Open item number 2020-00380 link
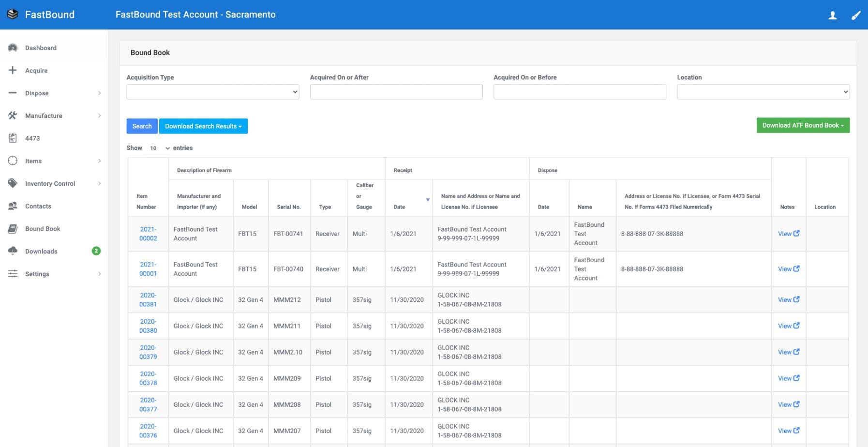 pos(148,326)
